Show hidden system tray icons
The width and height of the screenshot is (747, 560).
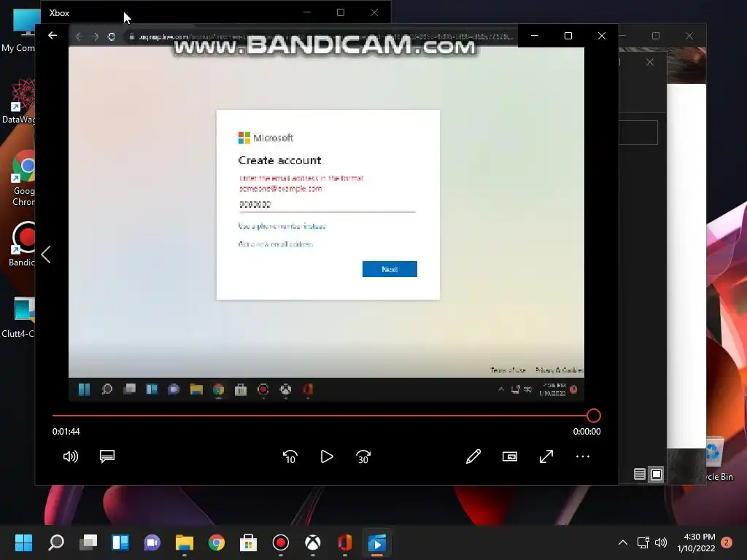coord(623,542)
